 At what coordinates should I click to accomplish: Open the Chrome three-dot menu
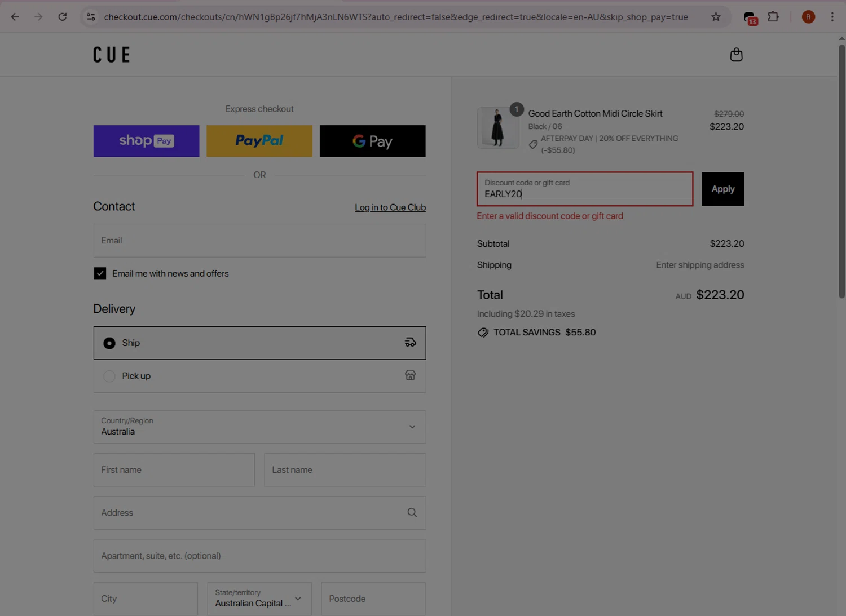pyautogui.click(x=832, y=17)
